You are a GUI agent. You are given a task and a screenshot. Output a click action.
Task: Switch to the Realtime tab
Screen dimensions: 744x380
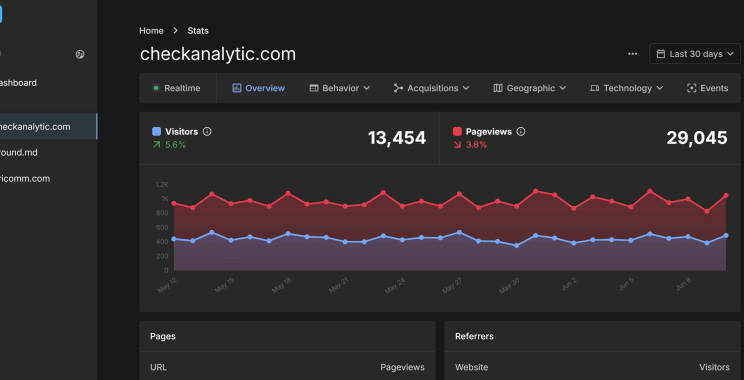point(177,88)
